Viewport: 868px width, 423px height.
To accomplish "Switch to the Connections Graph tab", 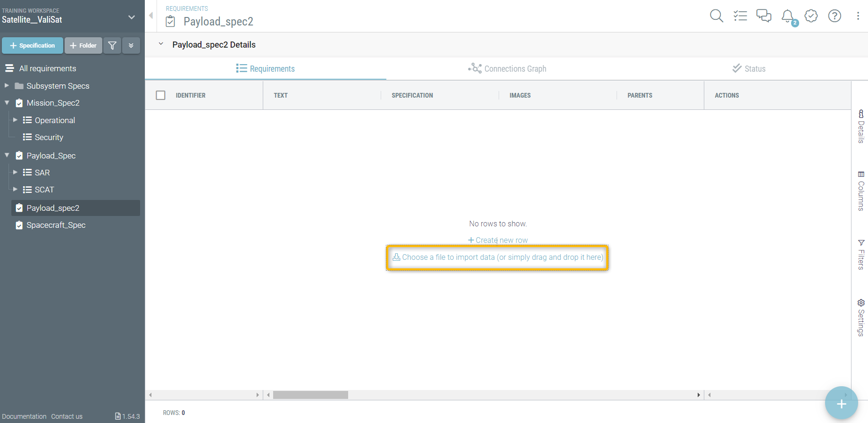I will (x=507, y=68).
